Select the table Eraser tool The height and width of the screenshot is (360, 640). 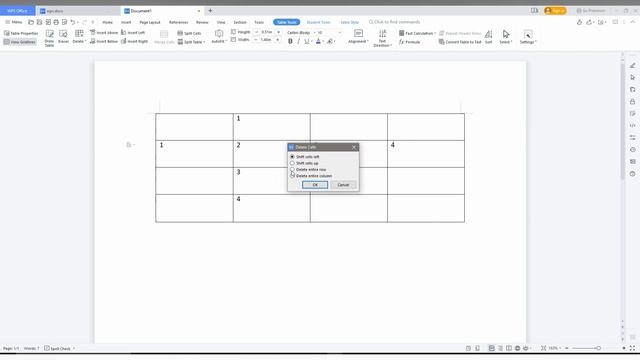coord(63,37)
